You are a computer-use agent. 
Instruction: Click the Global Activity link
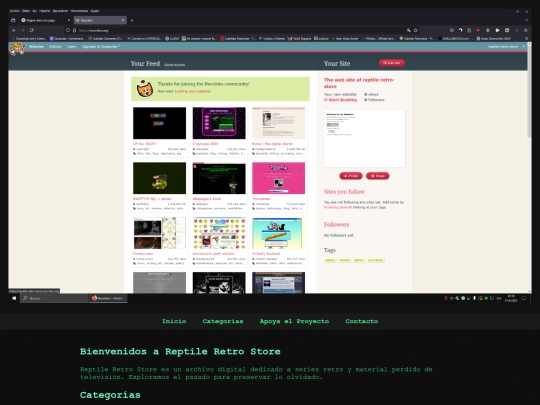pos(175,65)
